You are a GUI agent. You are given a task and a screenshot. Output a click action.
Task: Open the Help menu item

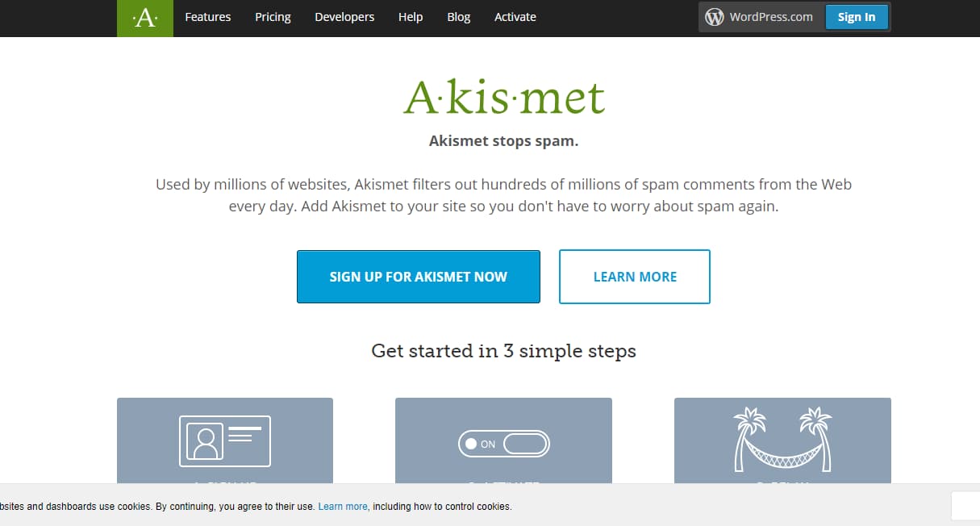(410, 16)
